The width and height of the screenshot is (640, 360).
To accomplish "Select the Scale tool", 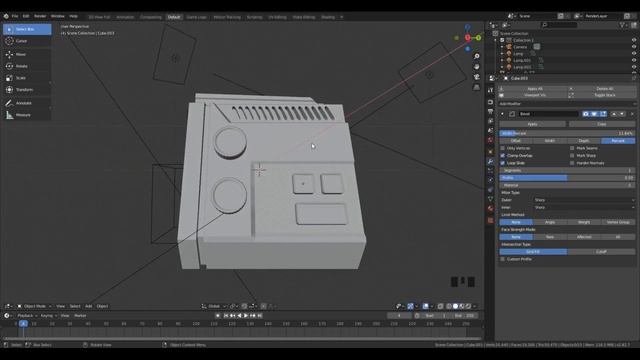I will pos(27,78).
